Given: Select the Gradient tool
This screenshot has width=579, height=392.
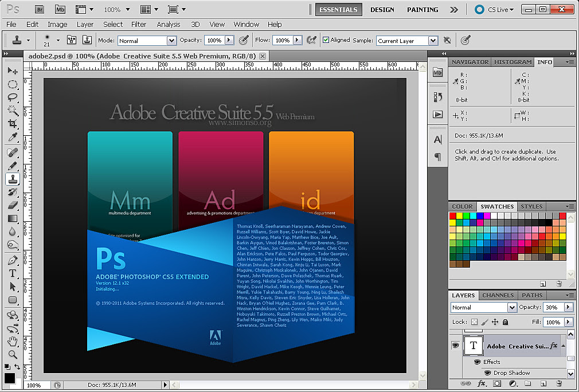Looking at the screenshot, I should point(13,218).
